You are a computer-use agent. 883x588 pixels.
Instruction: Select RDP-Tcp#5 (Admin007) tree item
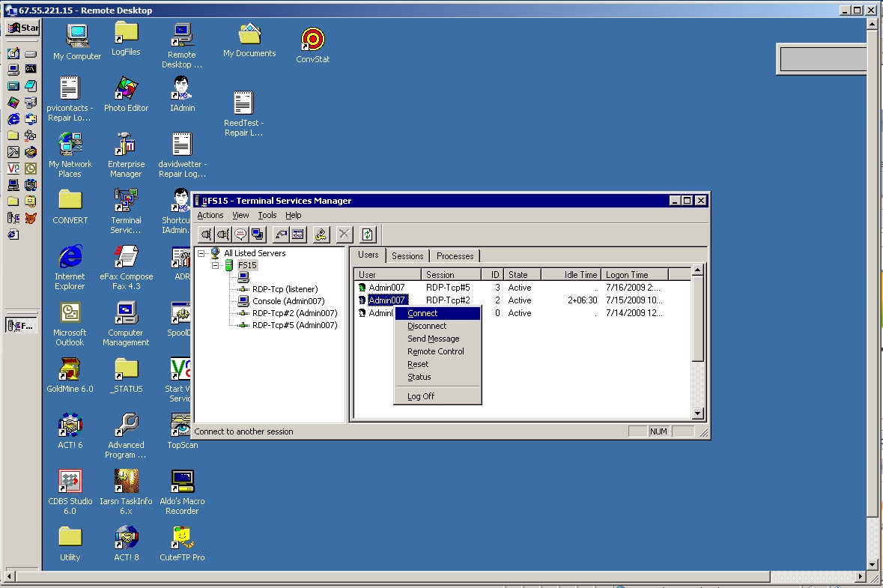294,325
